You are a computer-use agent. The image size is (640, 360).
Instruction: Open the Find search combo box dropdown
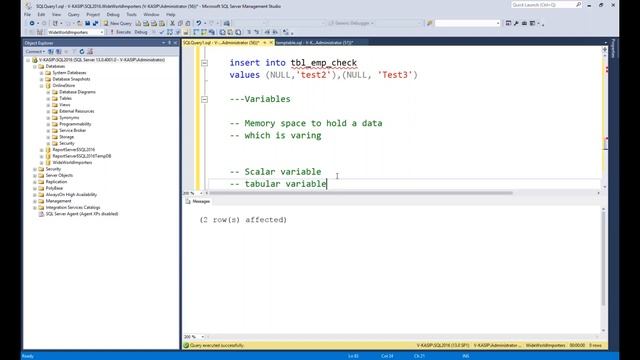click(x=498, y=23)
